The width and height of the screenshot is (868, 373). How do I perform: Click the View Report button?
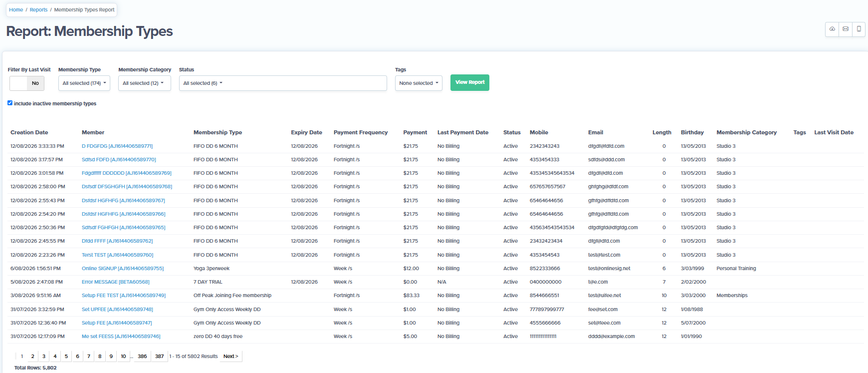[x=470, y=82]
